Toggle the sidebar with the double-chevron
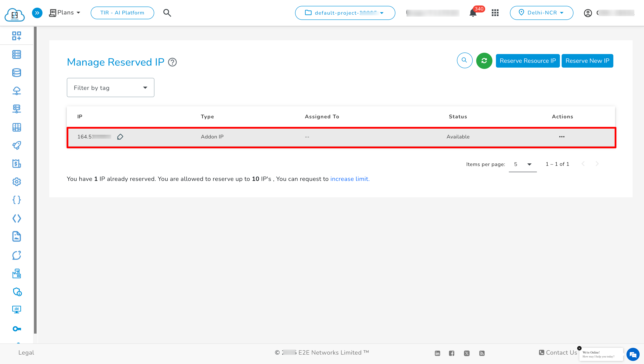Image resolution: width=644 pixels, height=364 pixels. point(37,13)
